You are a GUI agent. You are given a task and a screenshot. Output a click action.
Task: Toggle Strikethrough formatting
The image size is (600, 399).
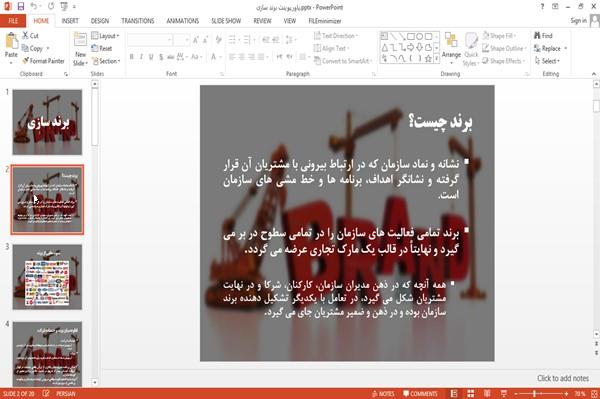(171, 57)
